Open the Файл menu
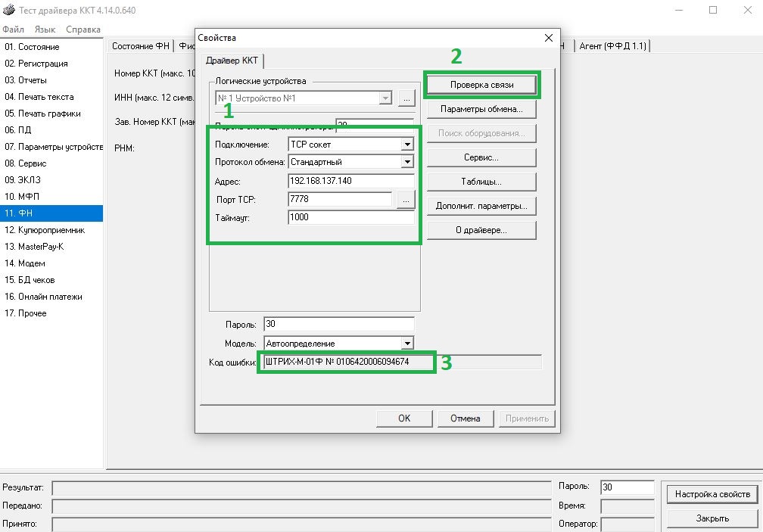 click(x=13, y=30)
